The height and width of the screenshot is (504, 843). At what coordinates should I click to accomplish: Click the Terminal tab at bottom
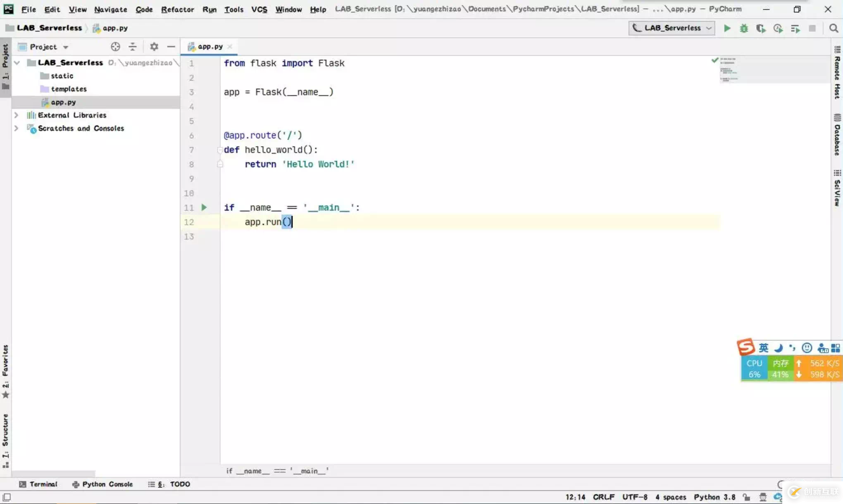pyautogui.click(x=38, y=484)
